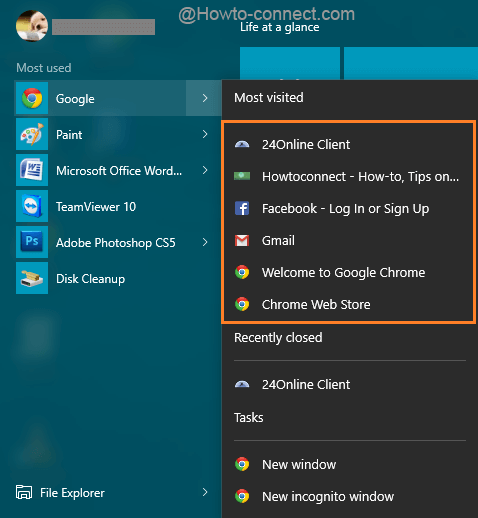Click Chrome icon beside New incognito window
Viewport: 478px width, 518px height.
(x=242, y=496)
